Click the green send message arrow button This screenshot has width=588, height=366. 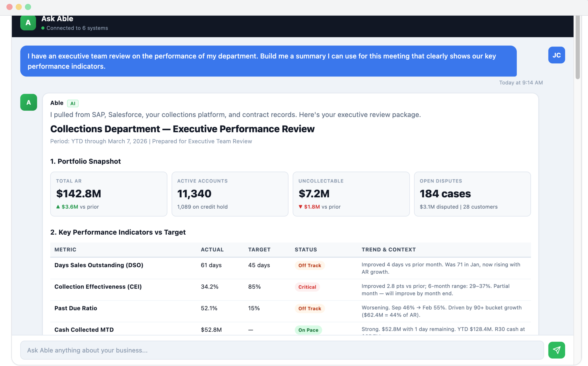click(556, 350)
